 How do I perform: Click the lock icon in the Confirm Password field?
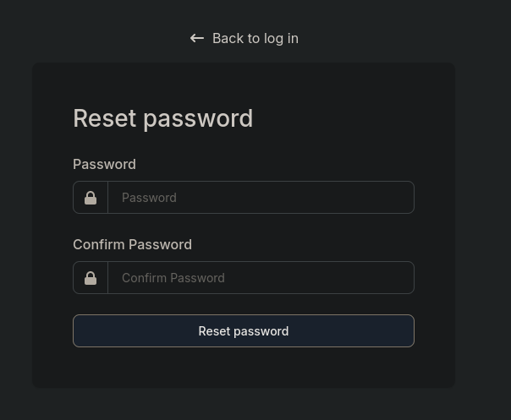(x=91, y=278)
